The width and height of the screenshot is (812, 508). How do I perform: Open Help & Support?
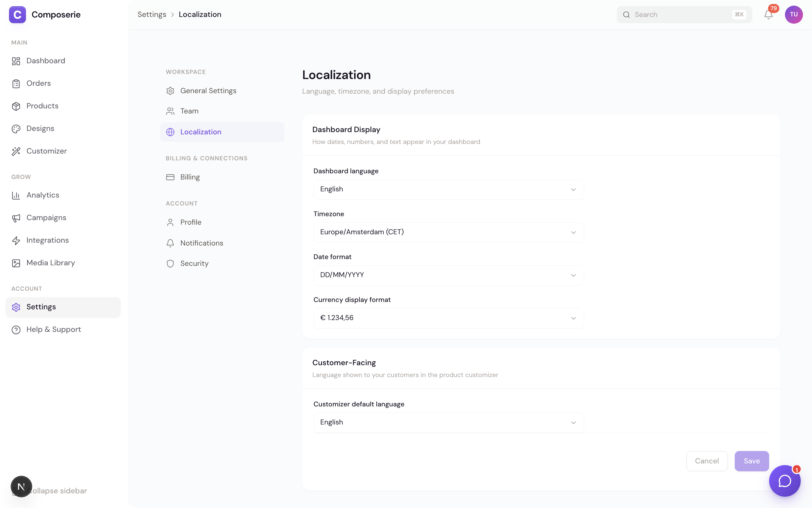(x=63, y=329)
